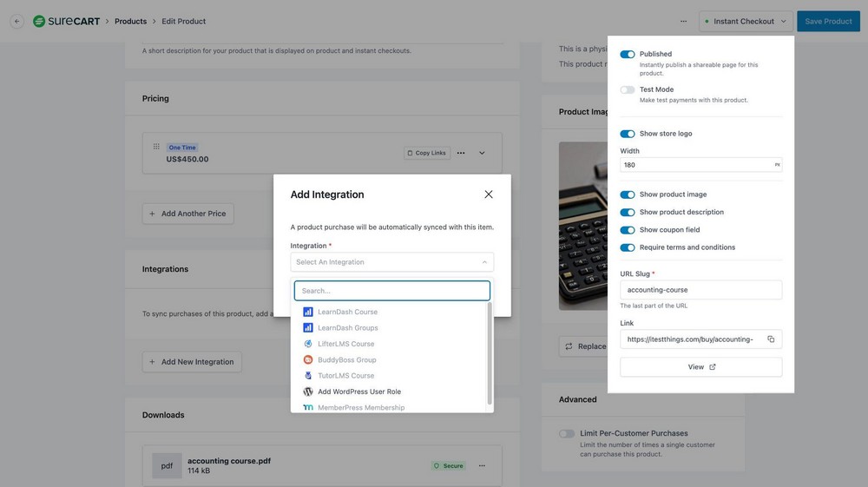This screenshot has height=487, width=868.
Task: Click the URL Slug input field
Action: 700,290
